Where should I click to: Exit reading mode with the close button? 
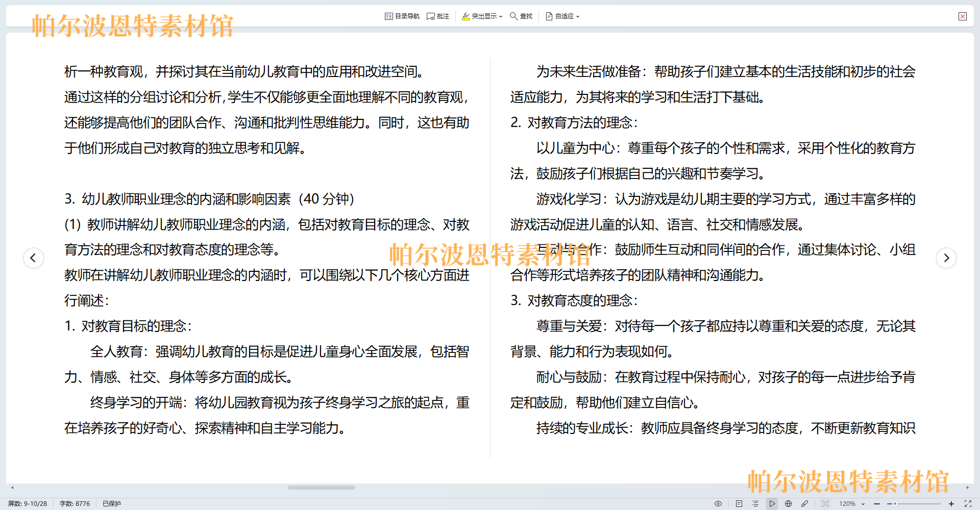point(963,16)
